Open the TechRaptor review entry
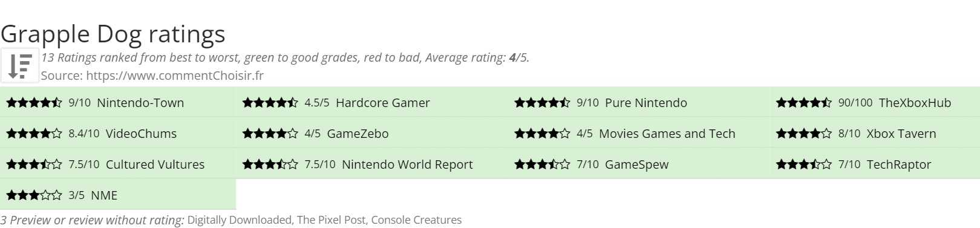Screen dimensions: 980x228 tap(898, 164)
